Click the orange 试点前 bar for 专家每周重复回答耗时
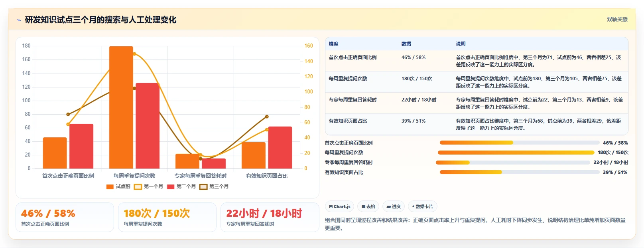The height and width of the screenshot is (248, 644). [187, 161]
